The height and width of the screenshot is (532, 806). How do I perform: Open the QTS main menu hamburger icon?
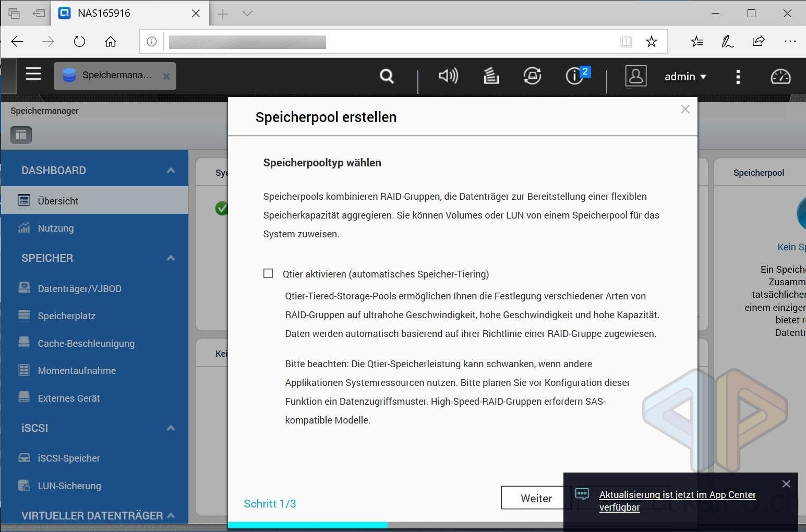click(33, 75)
